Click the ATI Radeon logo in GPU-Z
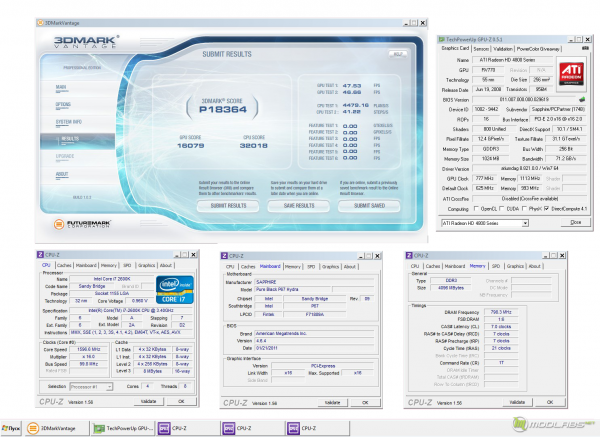600x437 pixels. pyautogui.click(x=571, y=73)
